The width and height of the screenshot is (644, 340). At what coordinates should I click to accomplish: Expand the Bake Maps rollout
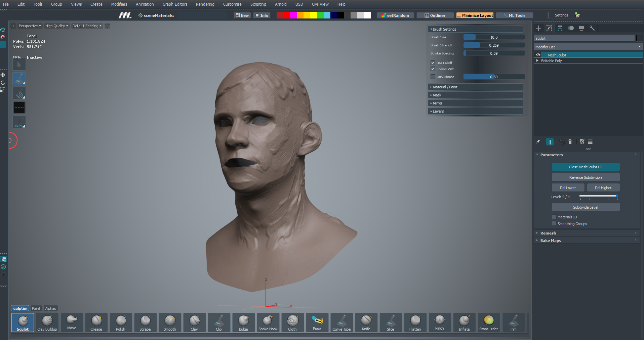pyautogui.click(x=587, y=240)
